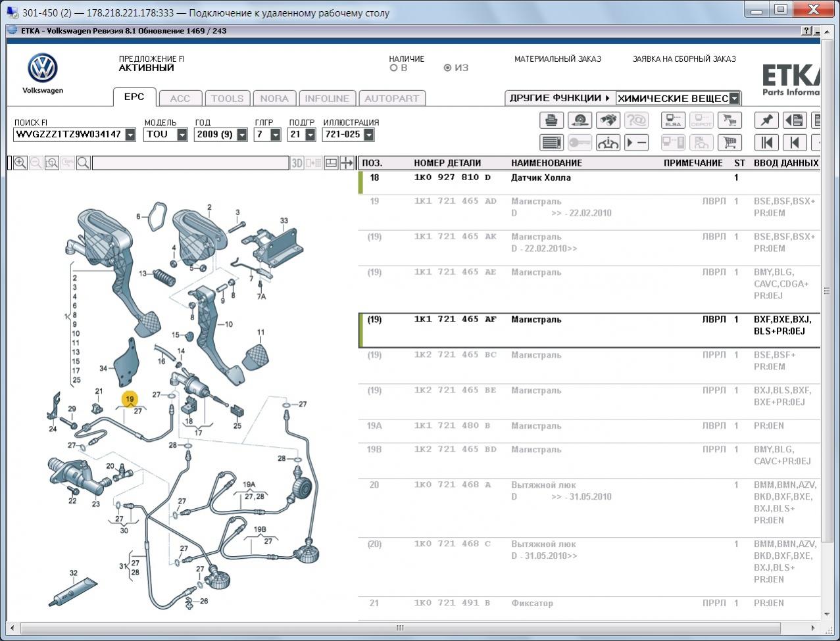The image size is (840, 641).
Task: Click the DEPOT toolbar icon
Action: coord(701,120)
